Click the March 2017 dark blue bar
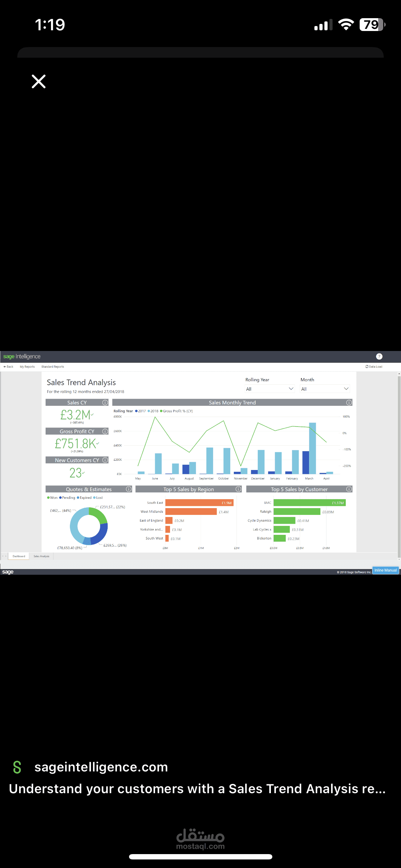The height and width of the screenshot is (868, 401). [x=306, y=463]
